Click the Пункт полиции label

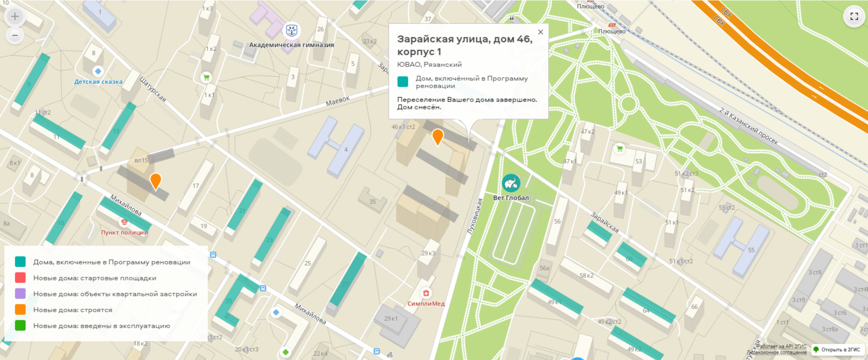click(124, 233)
